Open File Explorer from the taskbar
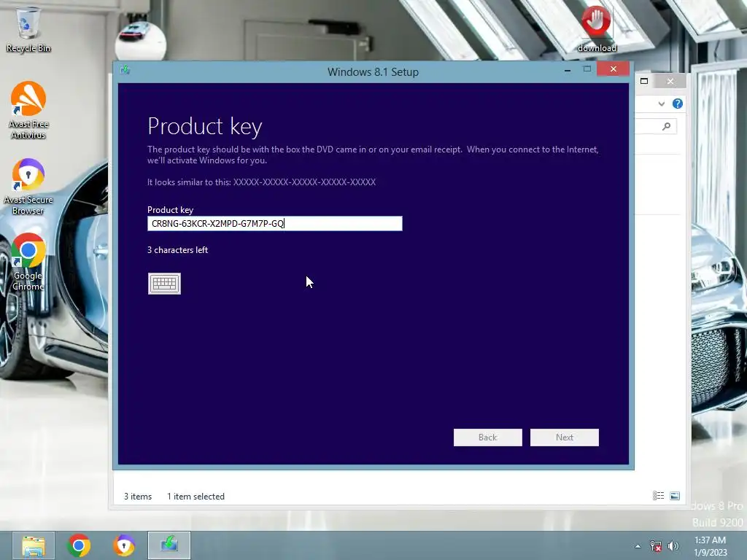Image resolution: width=747 pixels, height=560 pixels. 34,545
